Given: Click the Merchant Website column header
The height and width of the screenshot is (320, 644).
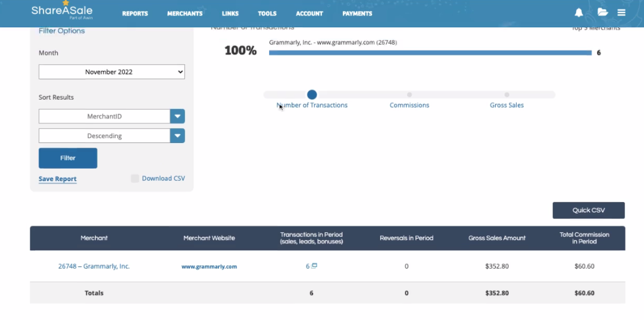Looking at the screenshot, I should (x=209, y=238).
